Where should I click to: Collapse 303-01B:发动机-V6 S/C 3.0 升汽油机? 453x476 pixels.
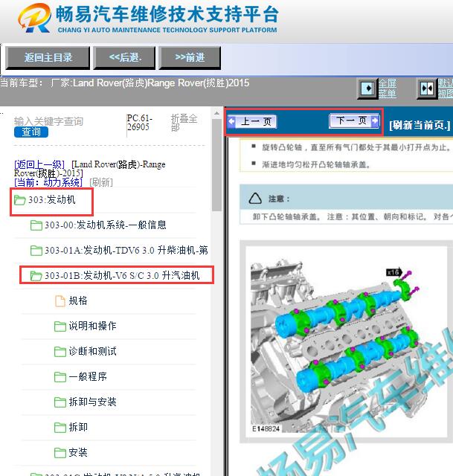[122, 276]
